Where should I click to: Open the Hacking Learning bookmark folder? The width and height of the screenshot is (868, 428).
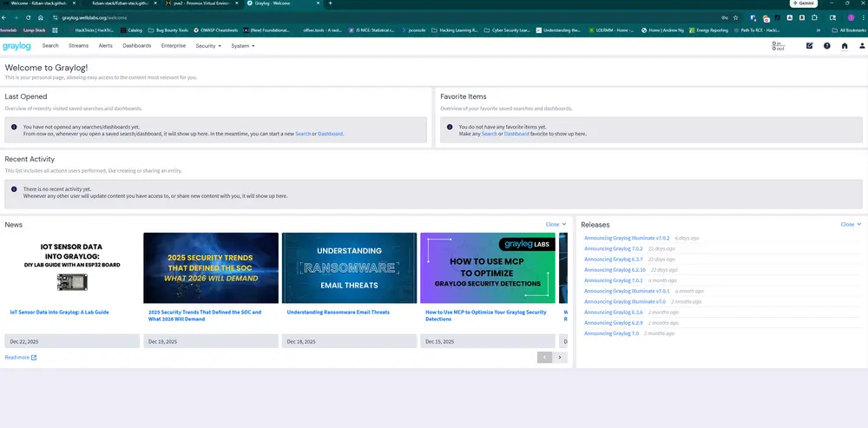455,30
